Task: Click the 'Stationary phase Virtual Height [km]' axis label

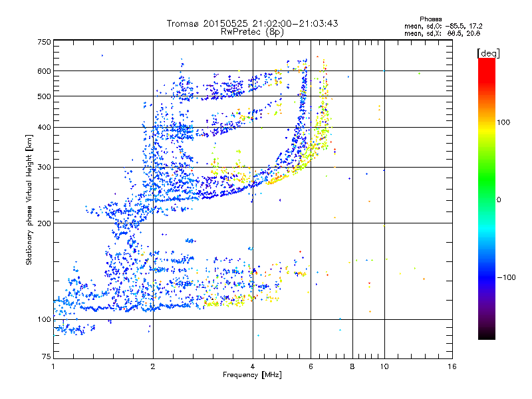Action: click(x=29, y=200)
